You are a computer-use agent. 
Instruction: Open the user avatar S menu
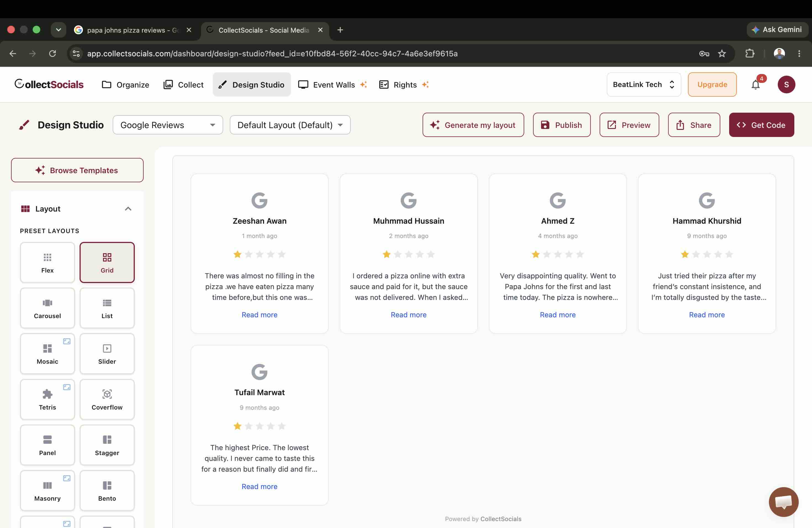(x=786, y=85)
